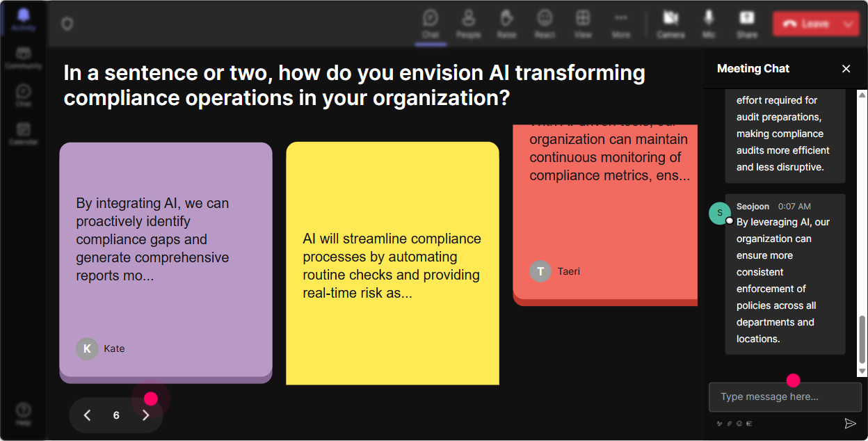The image size is (868, 441).
Task: Open Help at the sidebar bottom
Action: click(x=23, y=415)
